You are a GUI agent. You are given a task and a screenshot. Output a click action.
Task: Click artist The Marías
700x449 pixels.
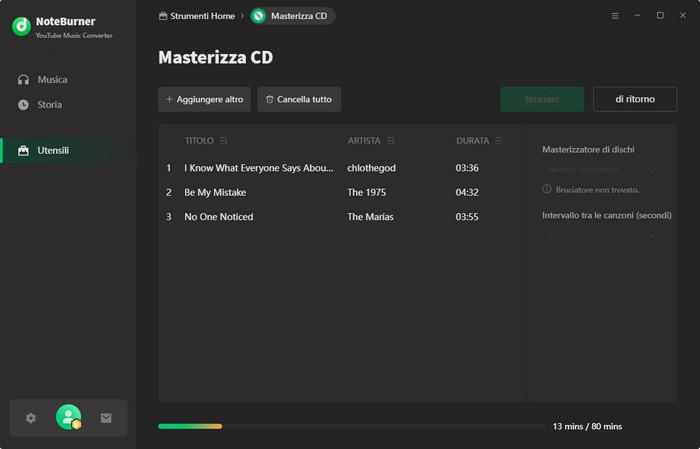[371, 217]
